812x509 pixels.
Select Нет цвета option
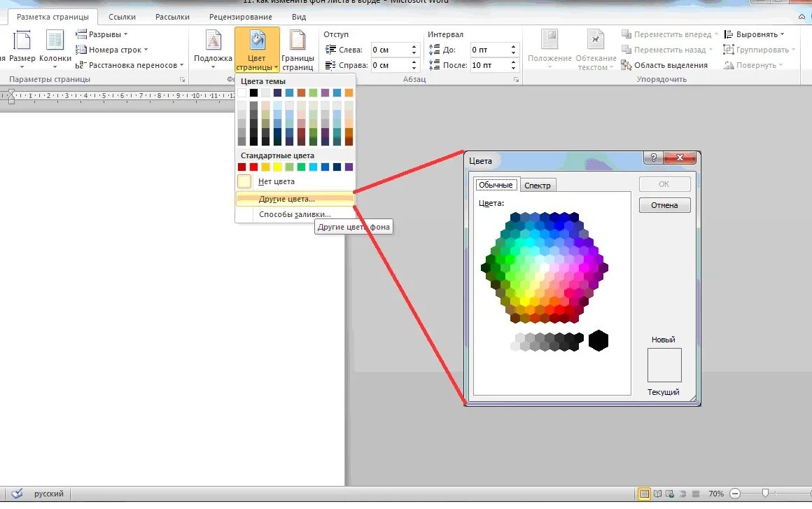pos(295,182)
